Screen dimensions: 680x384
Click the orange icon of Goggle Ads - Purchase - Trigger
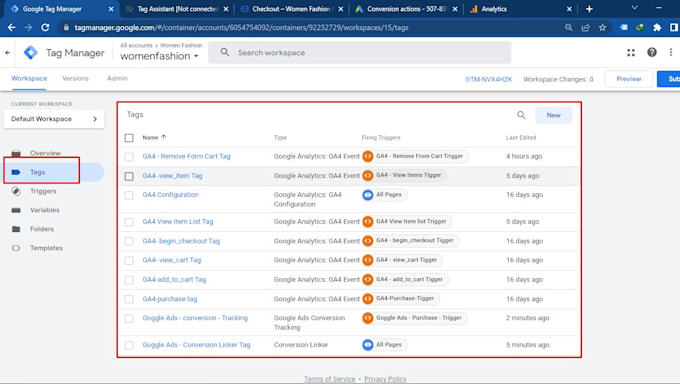point(368,318)
